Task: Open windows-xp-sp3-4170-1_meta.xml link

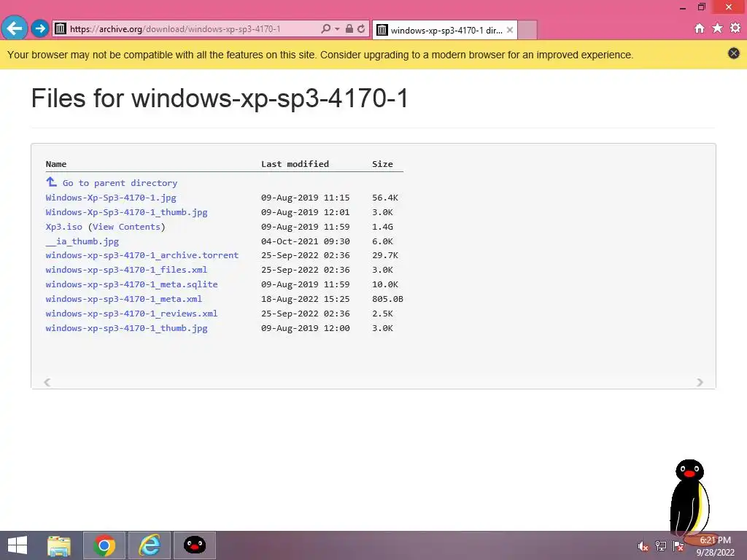Action: [x=124, y=299]
